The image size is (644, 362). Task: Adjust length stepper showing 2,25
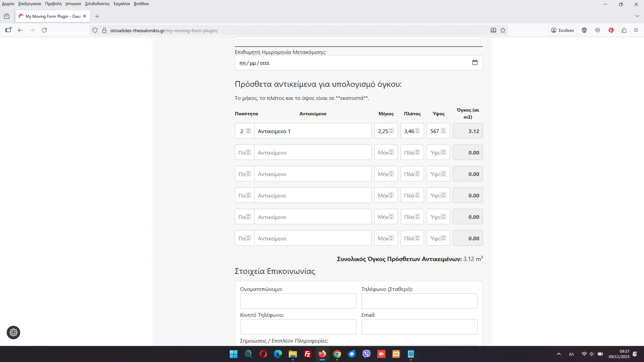point(391,131)
